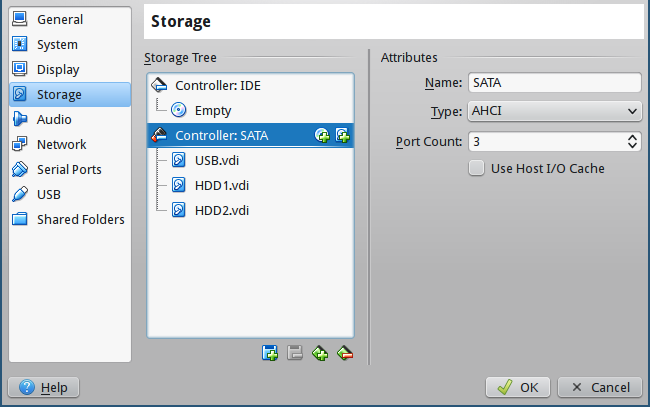This screenshot has width=650, height=407.
Task: Select the HDD1.vdi disk entry
Action: [250, 185]
